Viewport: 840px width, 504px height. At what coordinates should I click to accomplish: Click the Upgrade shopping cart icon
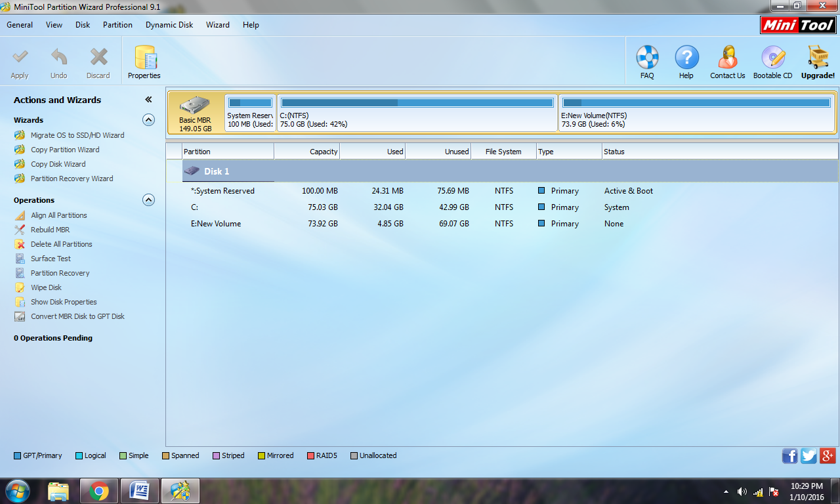coord(818,58)
